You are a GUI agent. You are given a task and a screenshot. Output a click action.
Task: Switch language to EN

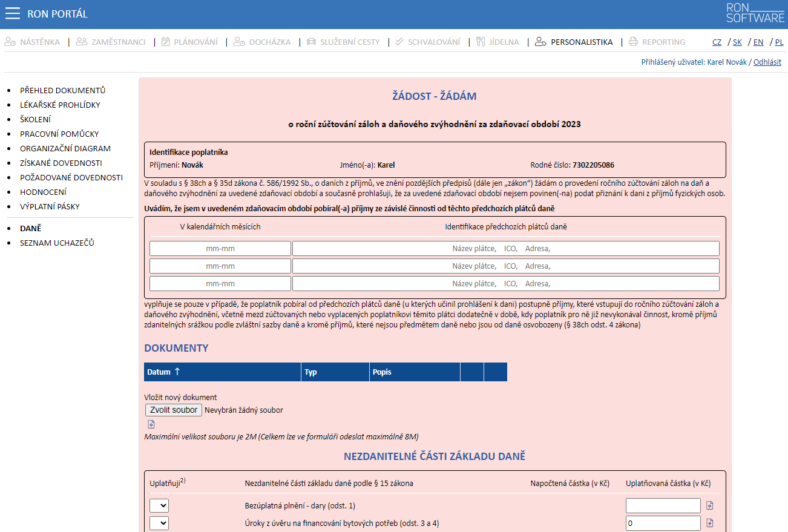[x=758, y=42]
